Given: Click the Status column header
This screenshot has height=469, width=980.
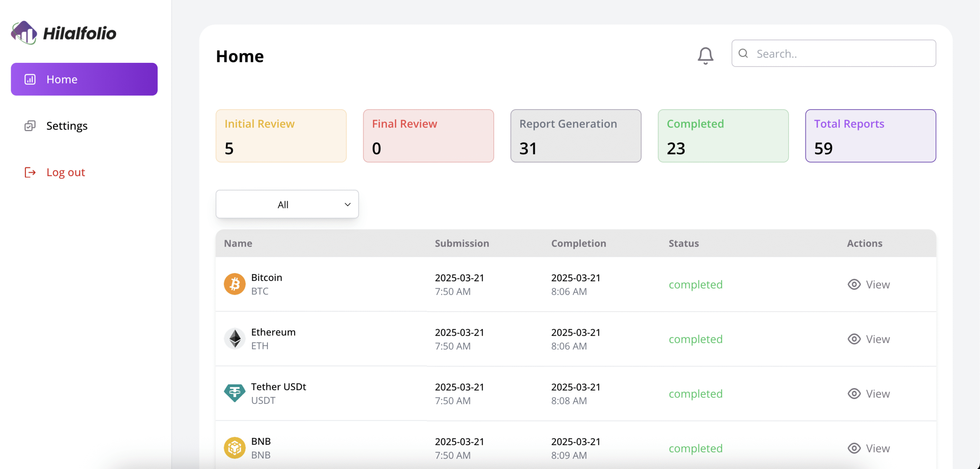Looking at the screenshot, I should click(x=684, y=243).
